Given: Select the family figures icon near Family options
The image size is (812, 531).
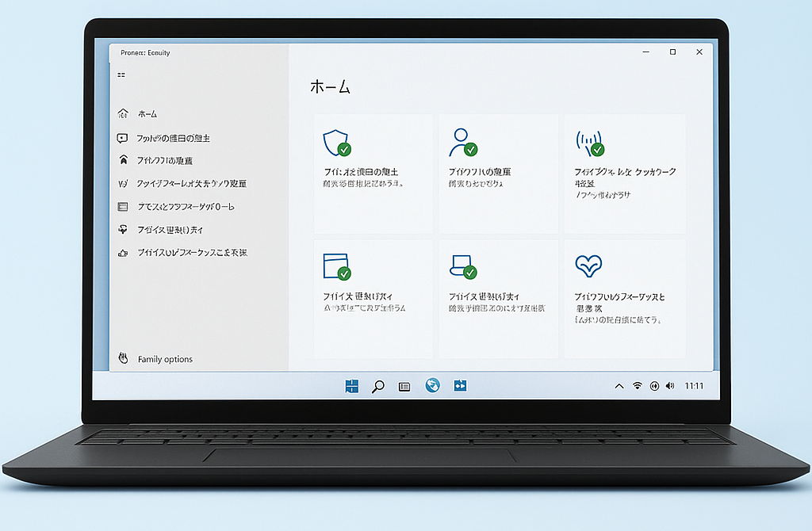Looking at the screenshot, I should (x=124, y=358).
